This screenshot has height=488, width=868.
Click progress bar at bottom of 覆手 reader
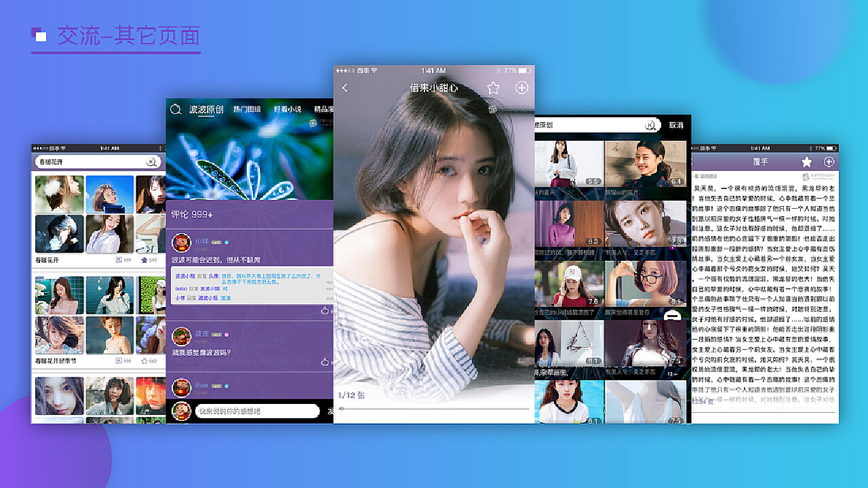pyautogui.click(x=765, y=412)
